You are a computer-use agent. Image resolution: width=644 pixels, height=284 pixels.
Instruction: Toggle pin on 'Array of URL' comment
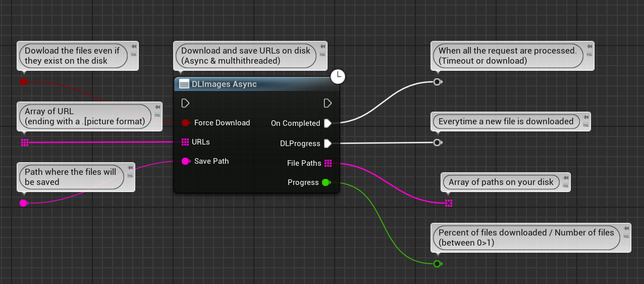[157, 107]
